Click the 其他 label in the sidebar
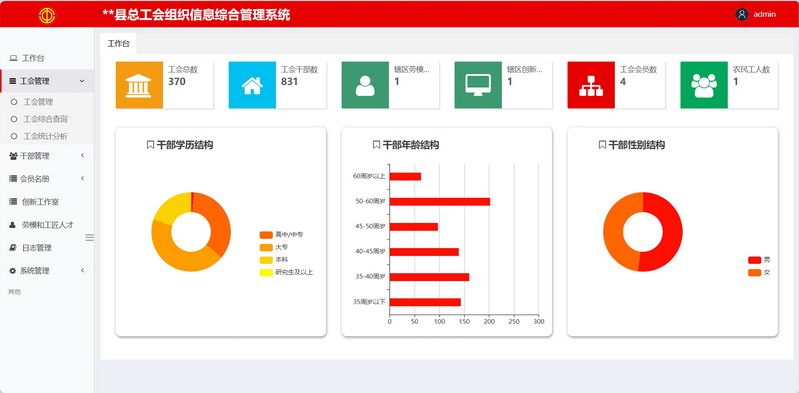The width and height of the screenshot is (799, 393). (14, 292)
